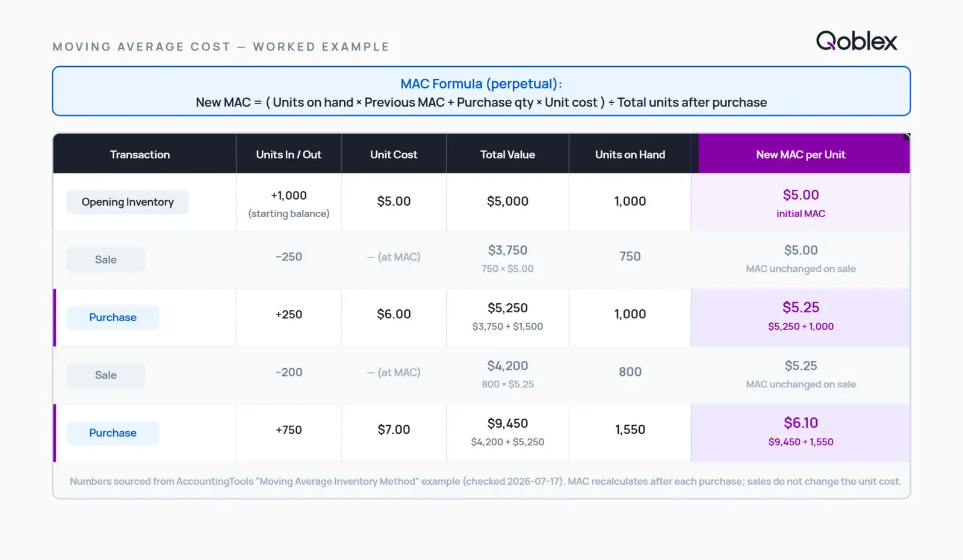Viewport: 963px width, 560px height.
Task: Click the '800 × $5.25' calculation note
Action: point(507,384)
